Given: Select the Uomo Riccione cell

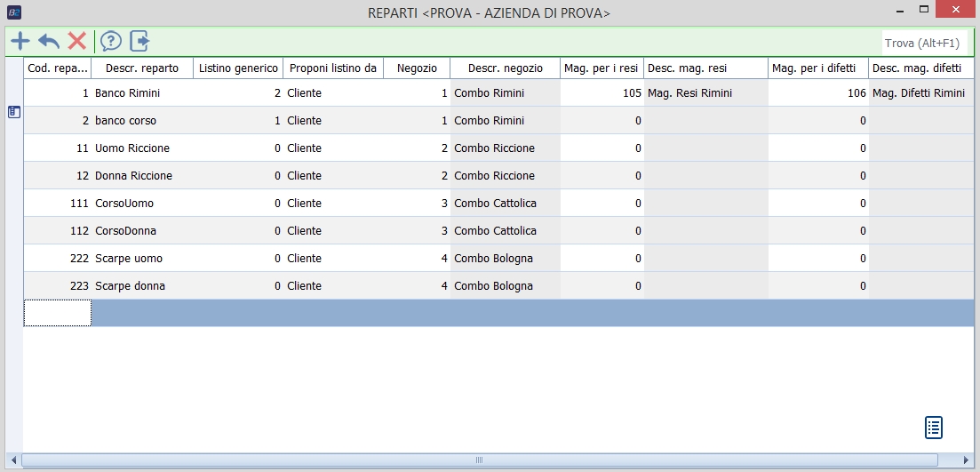Looking at the screenshot, I should pyautogui.click(x=142, y=148).
